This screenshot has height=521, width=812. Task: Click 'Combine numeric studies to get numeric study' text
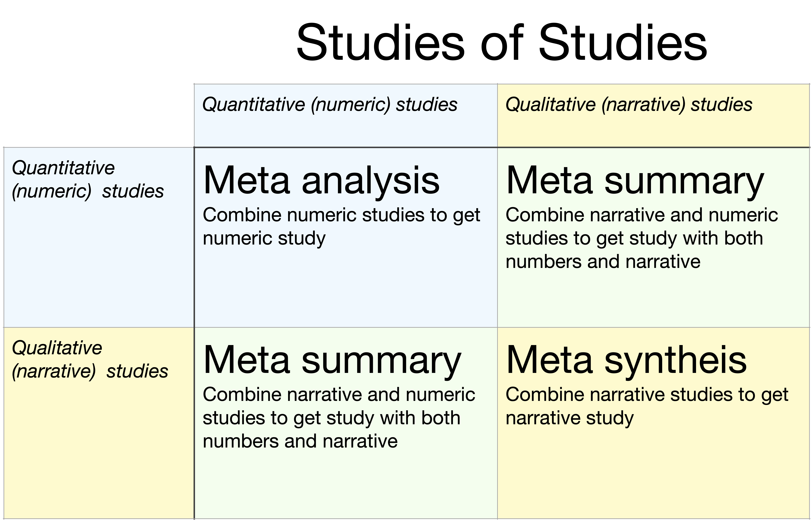coord(341,227)
